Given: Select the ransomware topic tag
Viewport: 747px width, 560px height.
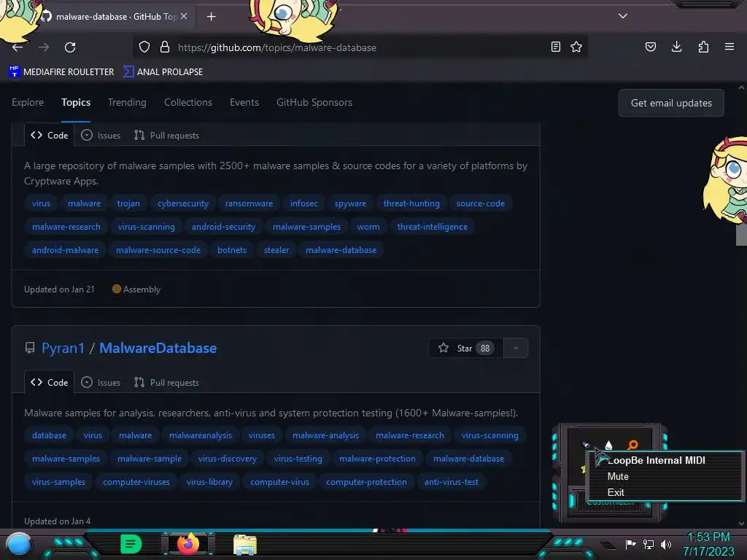Looking at the screenshot, I should tap(249, 203).
